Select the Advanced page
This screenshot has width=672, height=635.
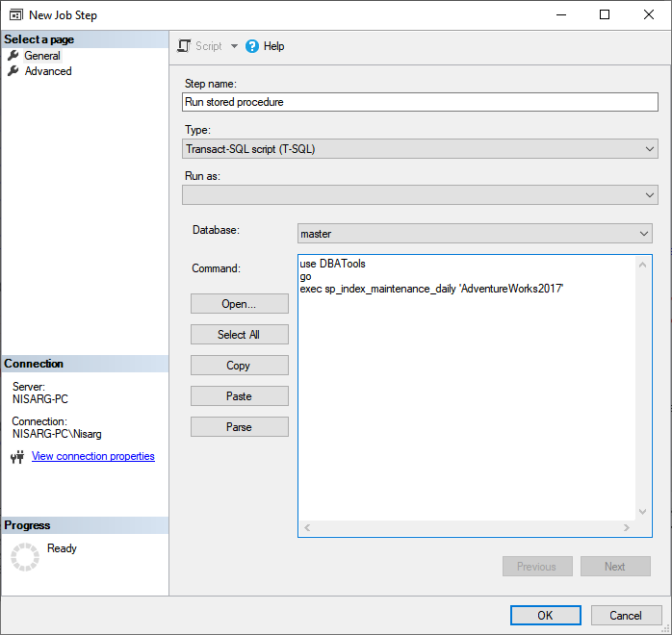coord(48,71)
